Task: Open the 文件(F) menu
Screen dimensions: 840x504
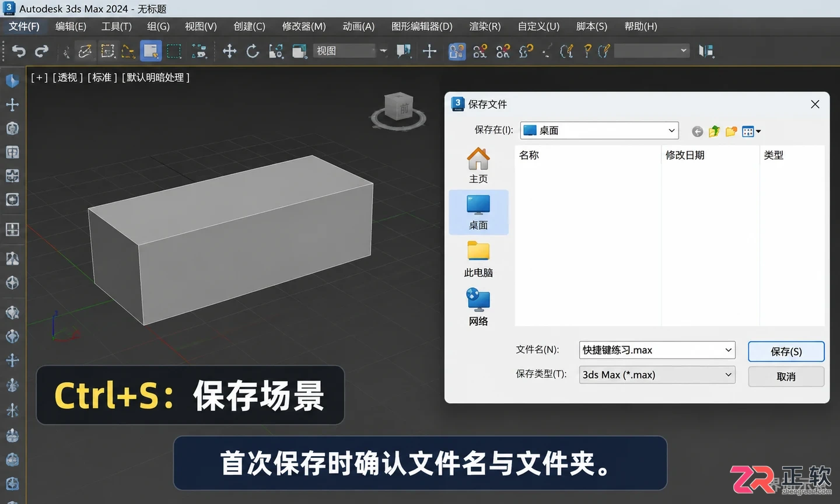Action: [x=24, y=26]
